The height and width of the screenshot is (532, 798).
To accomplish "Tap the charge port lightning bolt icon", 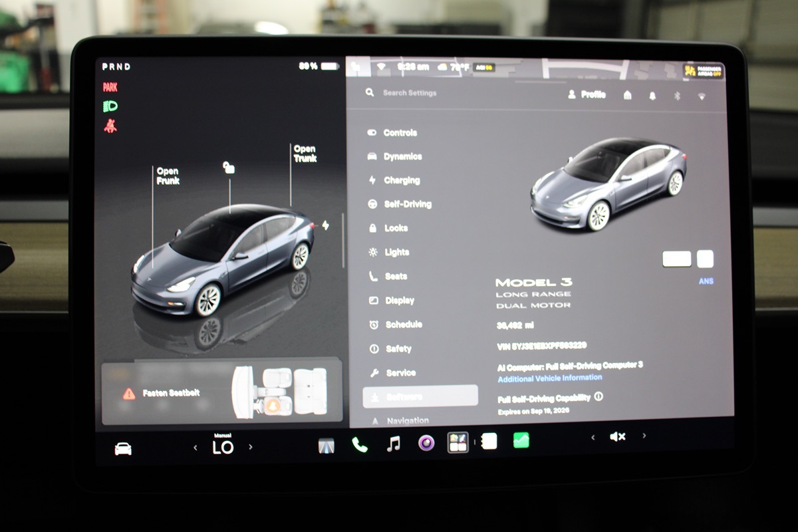I will tap(325, 225).
